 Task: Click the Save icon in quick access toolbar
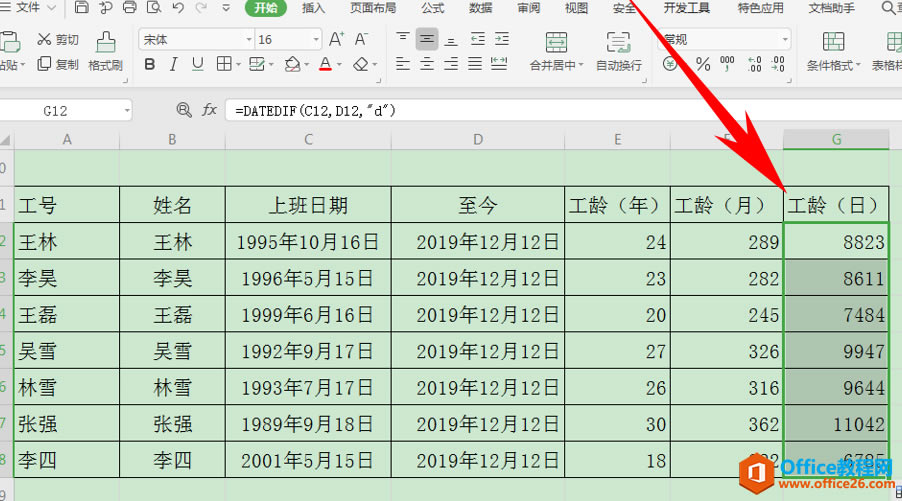pyautogui.click(x=82, y=7)
